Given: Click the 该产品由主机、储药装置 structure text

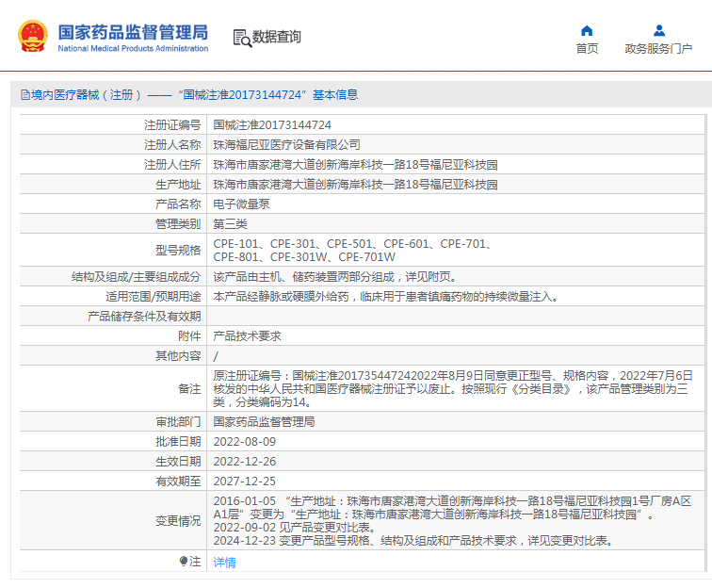Looking at the screenshot, I should coord(335,277).
